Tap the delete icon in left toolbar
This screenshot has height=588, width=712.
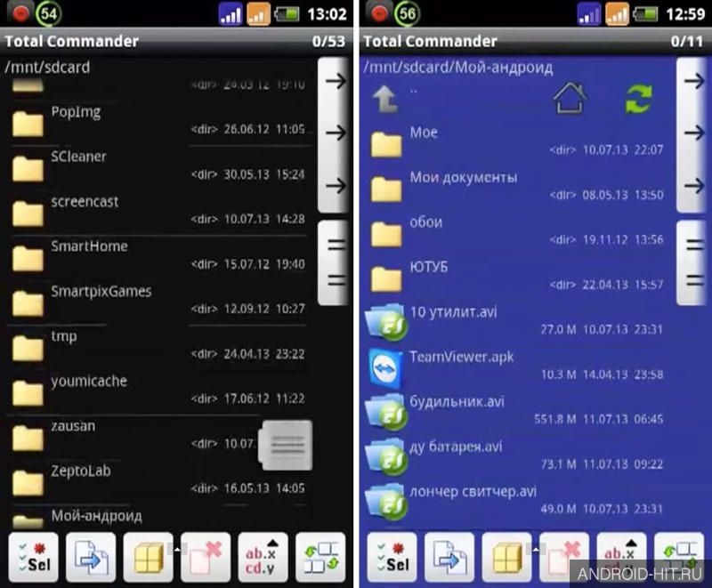coord(206,558)
